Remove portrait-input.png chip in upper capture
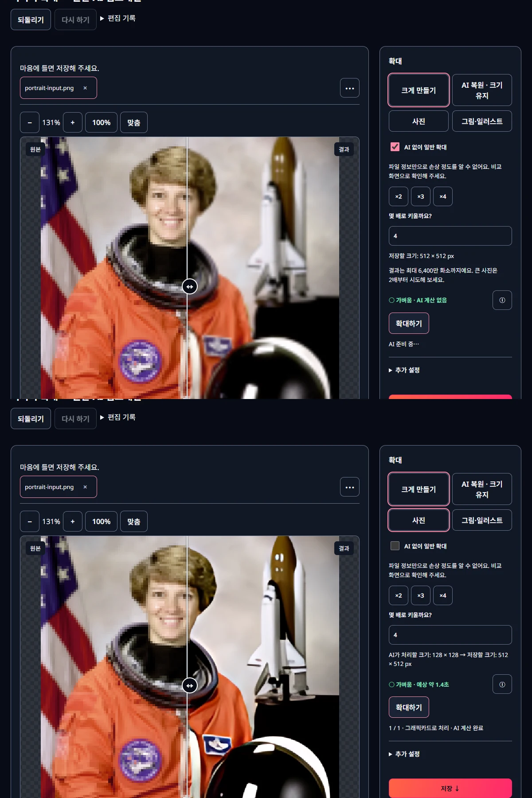 pyautogui.click(x=85, y=88)
